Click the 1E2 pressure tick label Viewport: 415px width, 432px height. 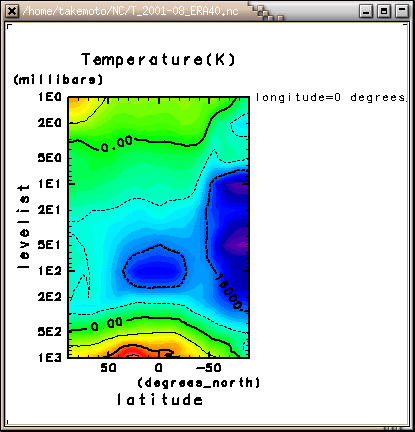point(50,271)
